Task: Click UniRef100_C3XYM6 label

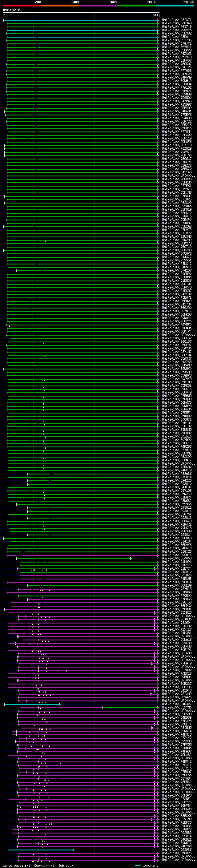Action: (x=176, y=707)
